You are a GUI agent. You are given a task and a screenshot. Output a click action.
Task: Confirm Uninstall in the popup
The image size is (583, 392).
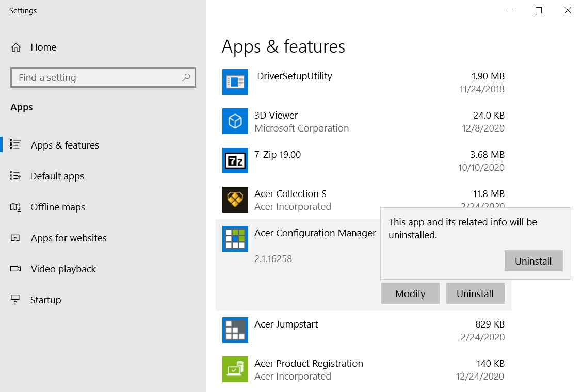pos(533,261)
